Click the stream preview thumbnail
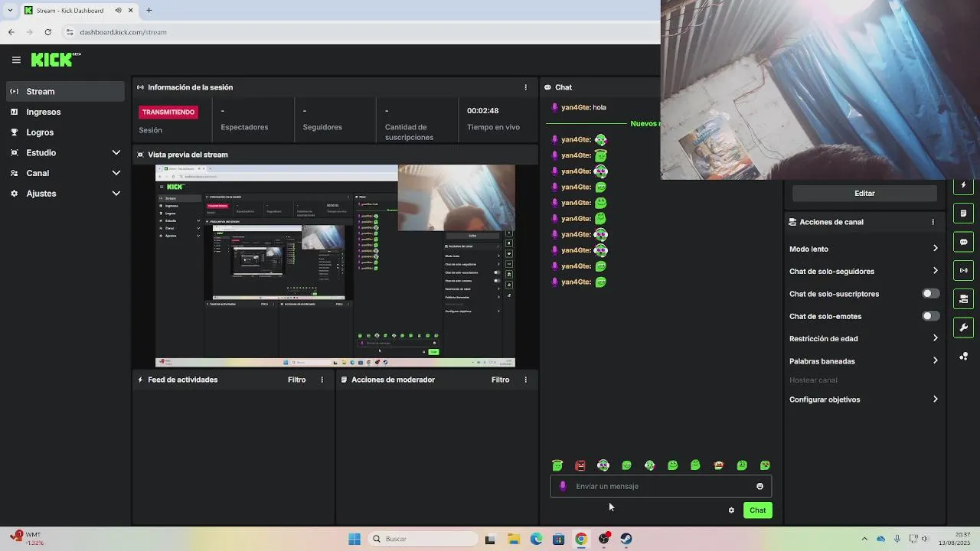Viewport: 980px width, 551px height. click(x=335, y=266)
